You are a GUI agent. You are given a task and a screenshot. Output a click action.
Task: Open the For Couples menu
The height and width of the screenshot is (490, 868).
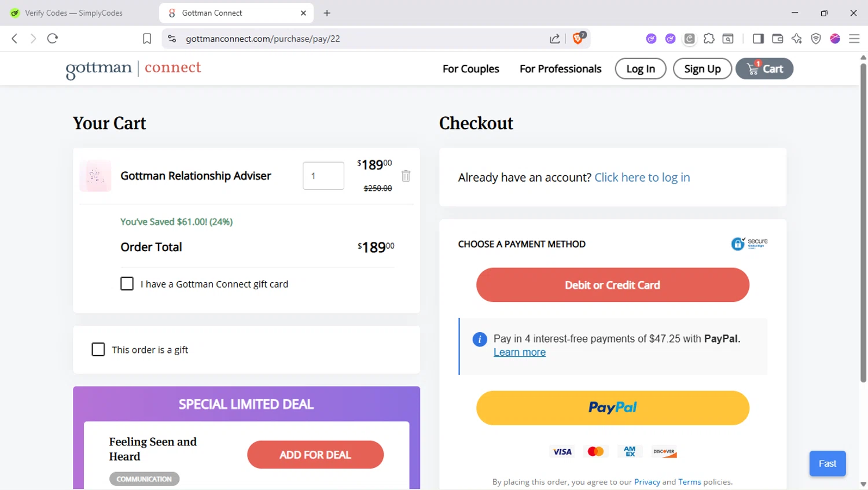470,69
